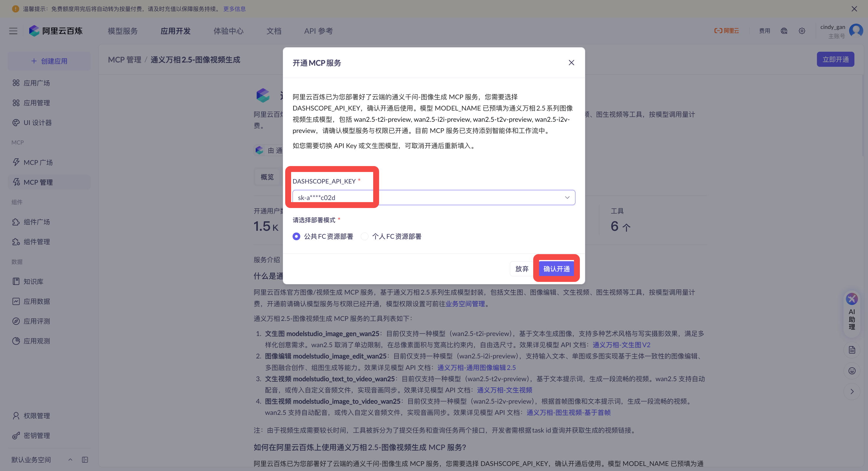Open the settings gear icon
This screenshot has width=868, height=471.
coord(802,31)
